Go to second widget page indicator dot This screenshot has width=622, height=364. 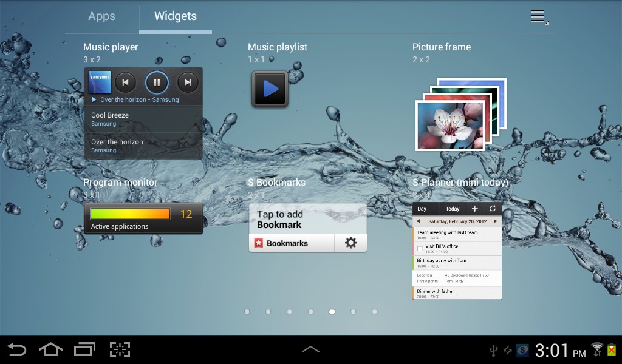268,312
